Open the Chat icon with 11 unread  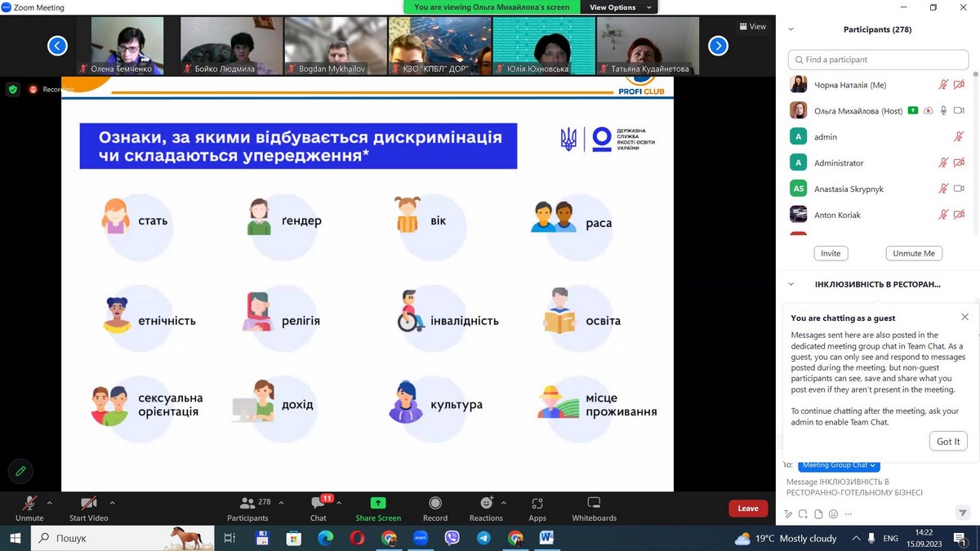(x=318, y=508)
